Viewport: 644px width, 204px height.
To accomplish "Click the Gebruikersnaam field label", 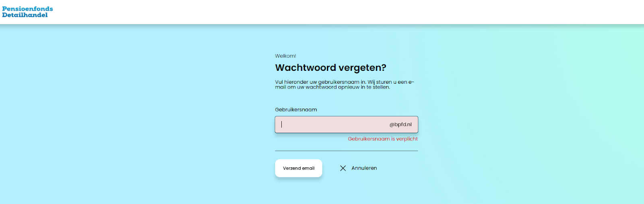I will point(296,109).
